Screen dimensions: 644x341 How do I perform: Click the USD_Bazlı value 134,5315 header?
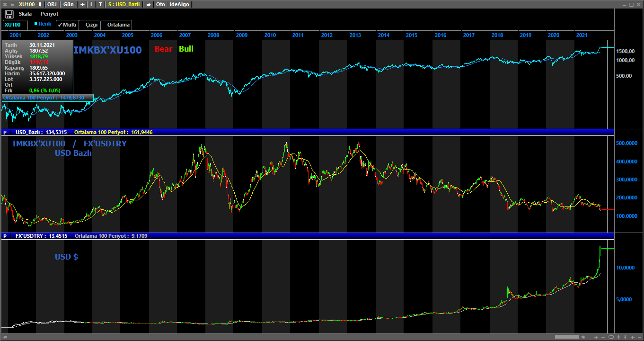pos(41,133)
